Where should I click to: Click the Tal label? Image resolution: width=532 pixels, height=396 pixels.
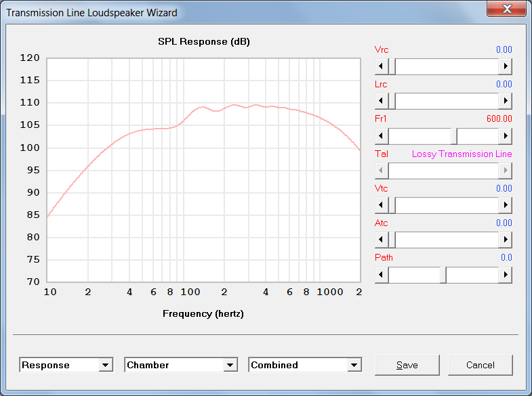click(382, 154)
